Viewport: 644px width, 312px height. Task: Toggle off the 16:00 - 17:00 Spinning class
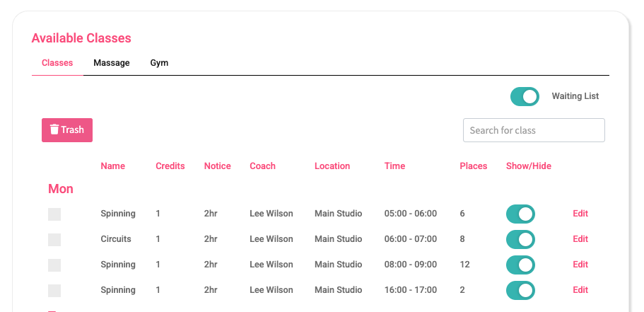tap(520, 290)
